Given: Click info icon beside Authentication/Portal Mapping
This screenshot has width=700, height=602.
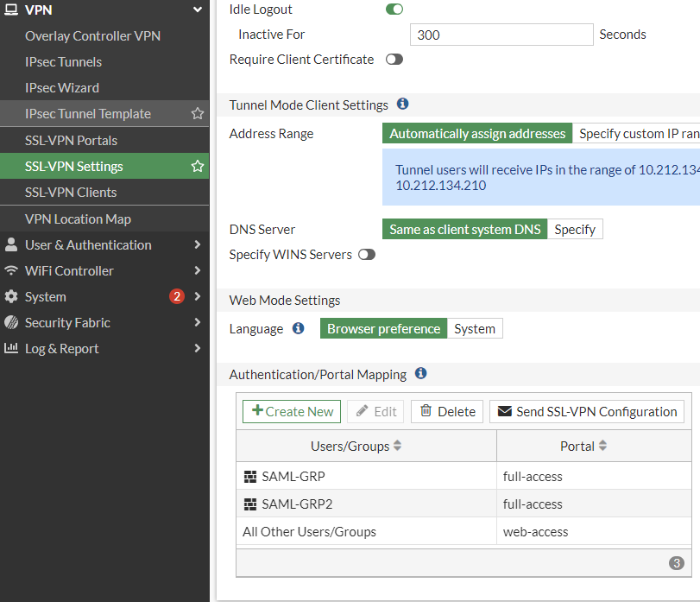Looking at the screenshot, I should point(420,374).
